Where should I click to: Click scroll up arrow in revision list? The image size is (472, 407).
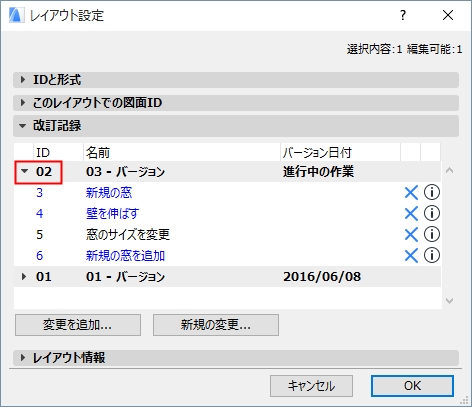449,170
